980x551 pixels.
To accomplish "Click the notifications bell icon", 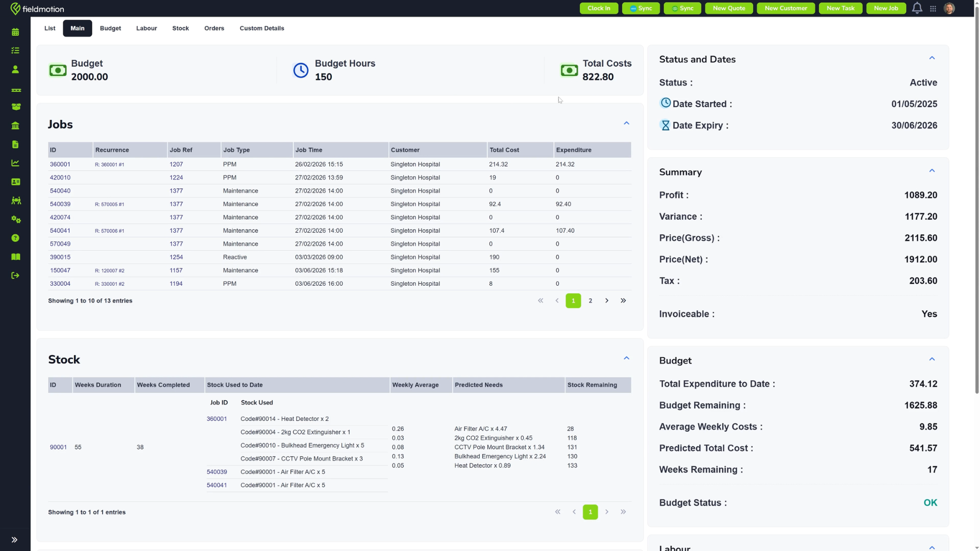I will pos(917,8).
